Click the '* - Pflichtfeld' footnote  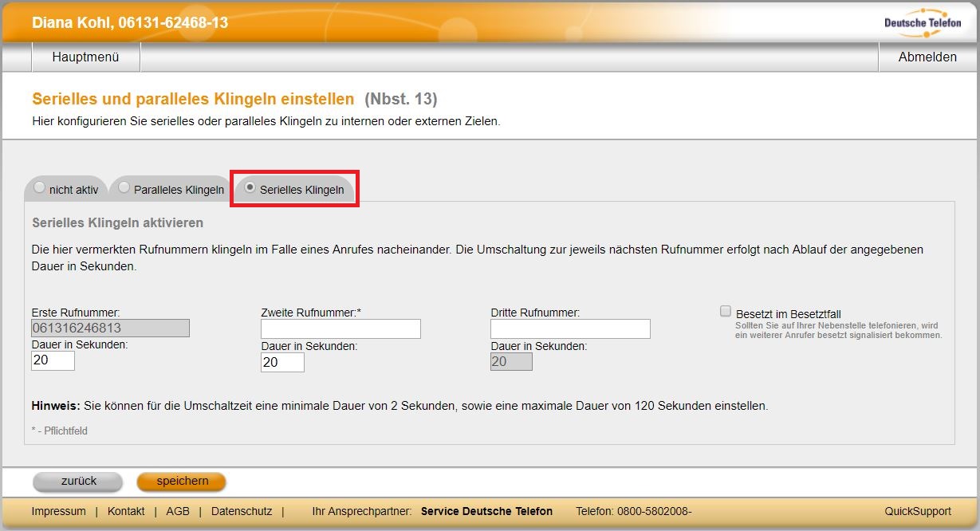59,431
